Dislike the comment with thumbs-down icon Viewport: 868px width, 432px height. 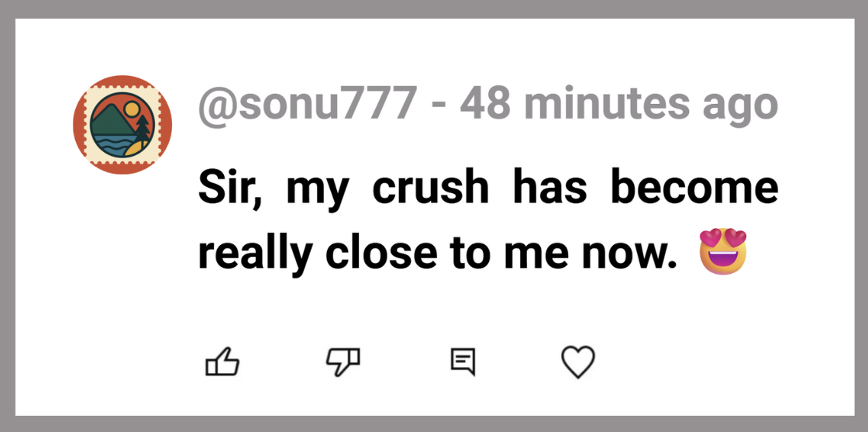(342, 361)
